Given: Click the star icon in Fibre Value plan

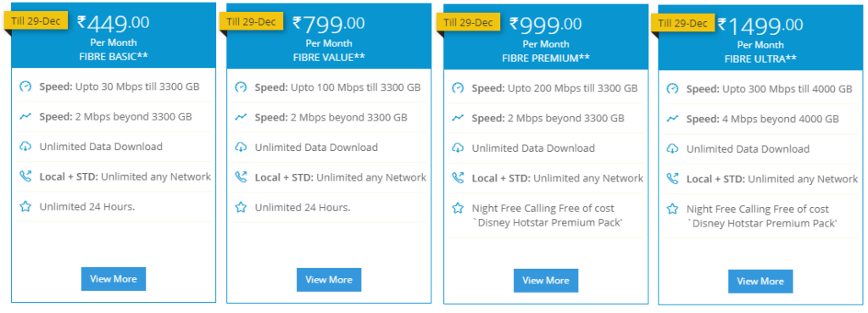Looking at the screenshot, I should 240,207.
